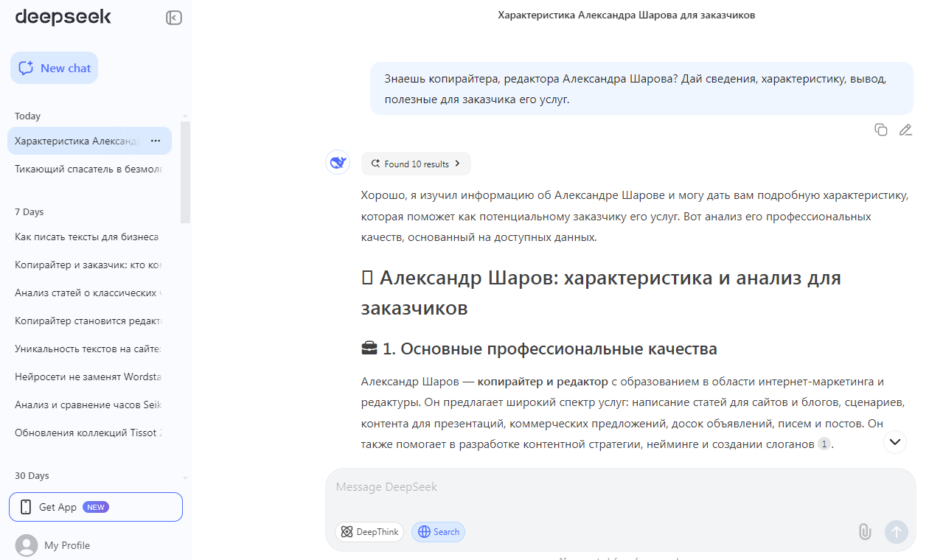Copy the user's message using copy icon
929x560 pixels.
coord(881,129)
